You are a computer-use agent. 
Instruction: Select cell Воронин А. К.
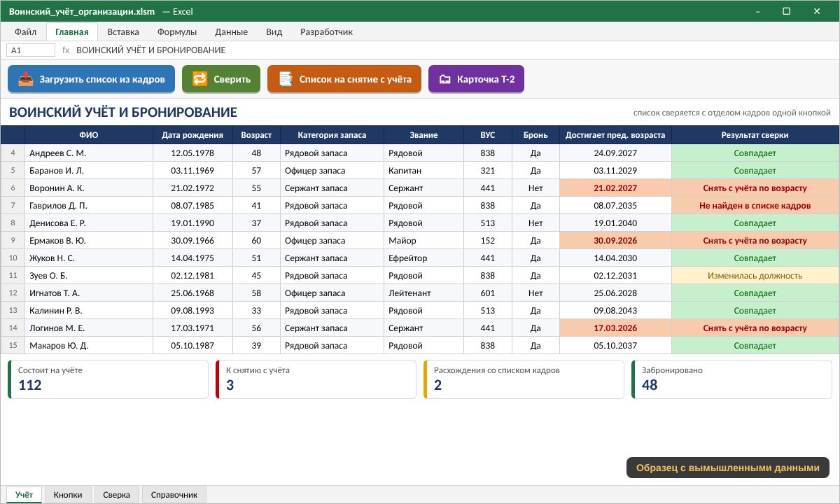89,188
